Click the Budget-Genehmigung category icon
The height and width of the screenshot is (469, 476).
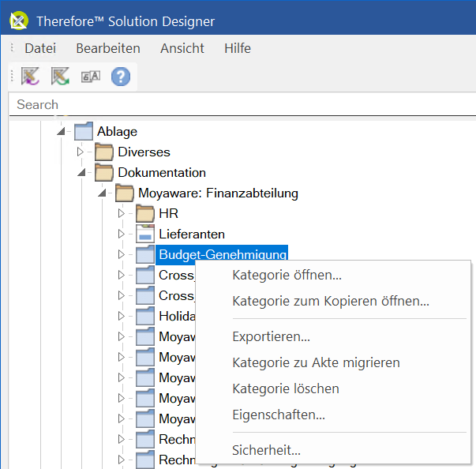pyautogui.click(x=145, y=254)
